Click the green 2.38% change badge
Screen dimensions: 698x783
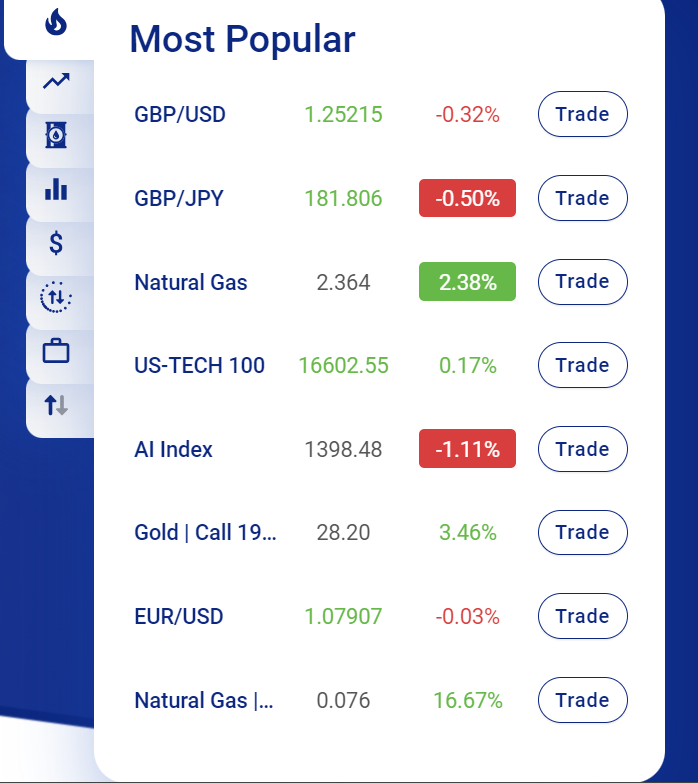pyautogui.click(x=467, y=282)
